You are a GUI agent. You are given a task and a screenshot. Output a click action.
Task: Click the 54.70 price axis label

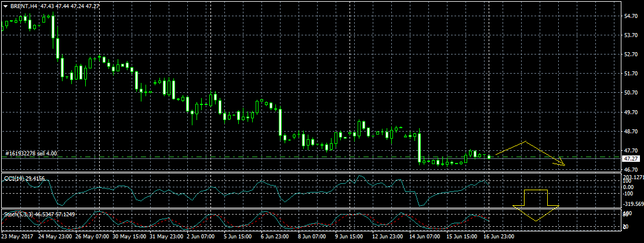coord(631,16)
